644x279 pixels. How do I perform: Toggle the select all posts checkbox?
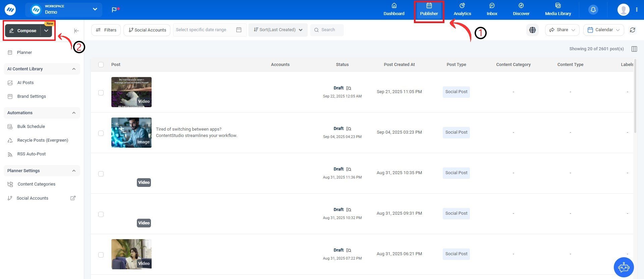tap(101, 65)
